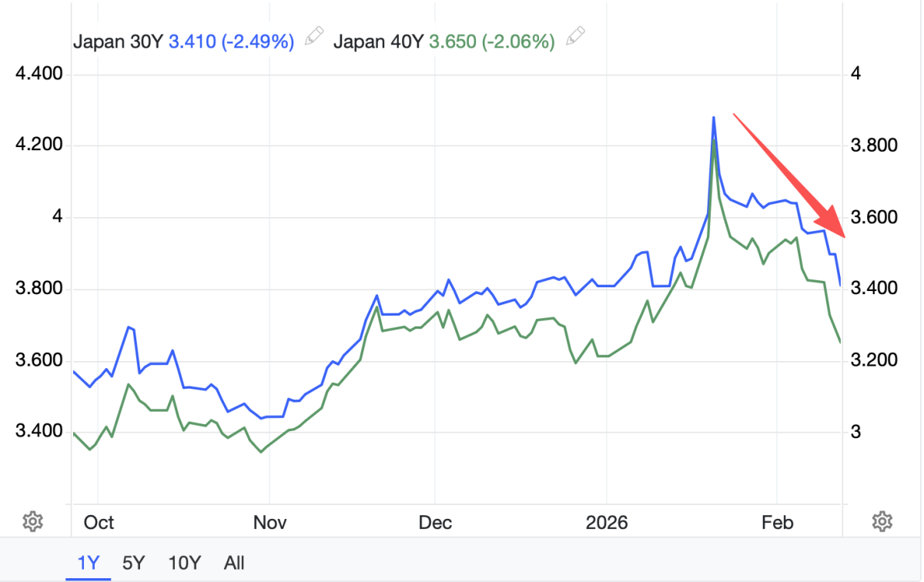Show the All time range

234,562
